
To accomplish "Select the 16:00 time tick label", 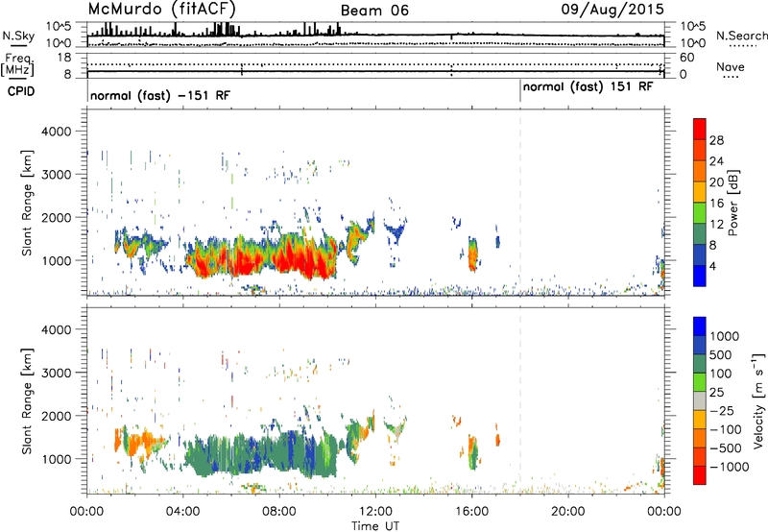I will (x=471, y=512).
